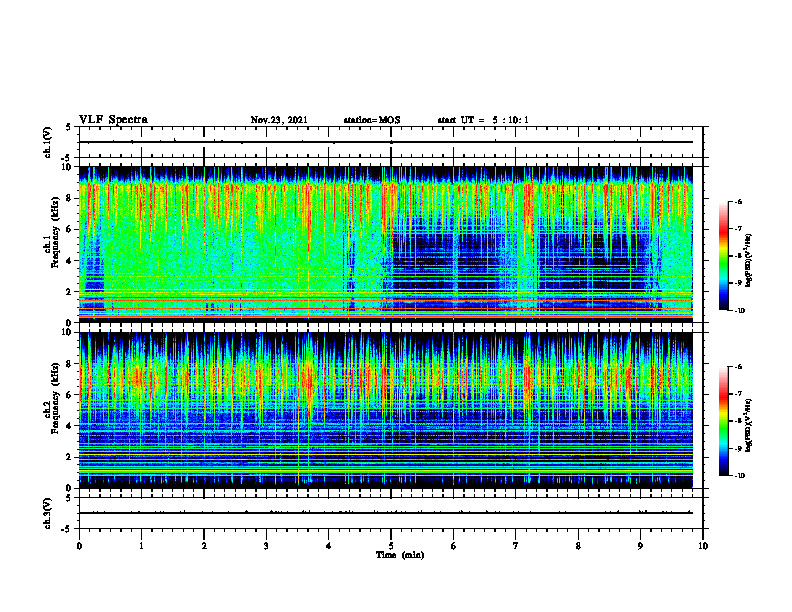Click time axis tick label "0"

(x=79, y=546)
